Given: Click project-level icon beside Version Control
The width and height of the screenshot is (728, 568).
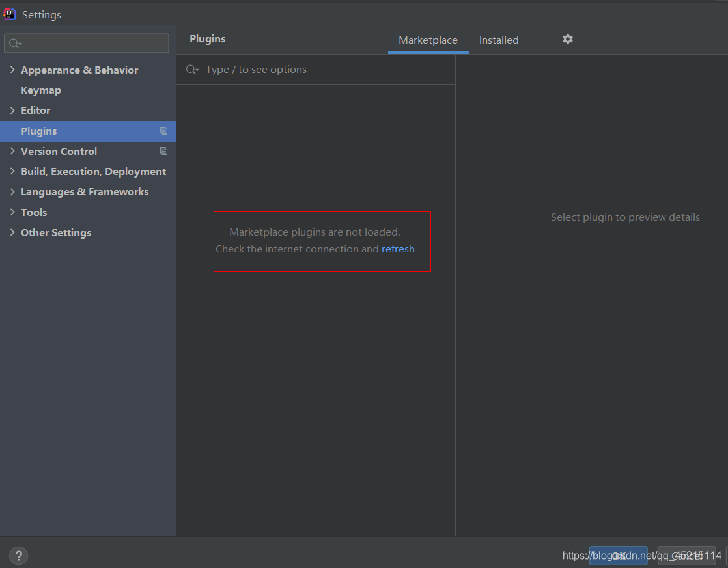Looking at the screenshot, I should click(x=164, y=152).
